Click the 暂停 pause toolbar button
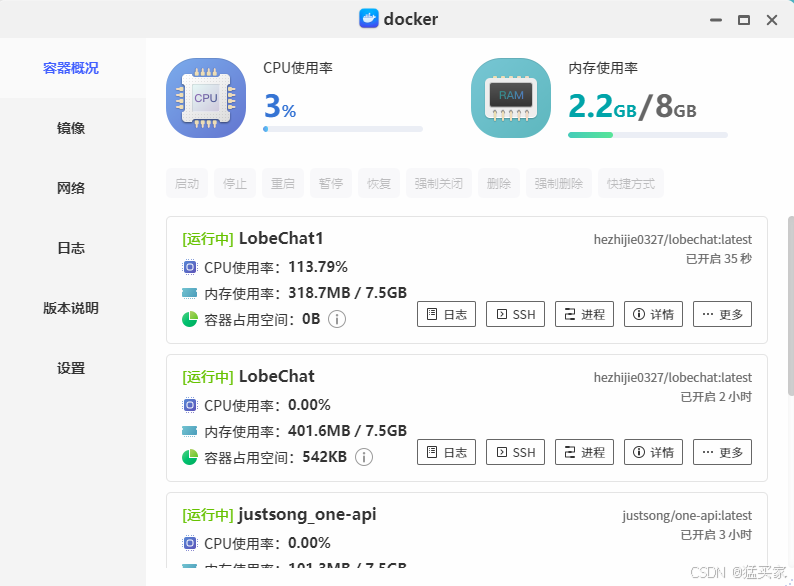Screen dimensions: 794x586 click(x=331, y=183)
